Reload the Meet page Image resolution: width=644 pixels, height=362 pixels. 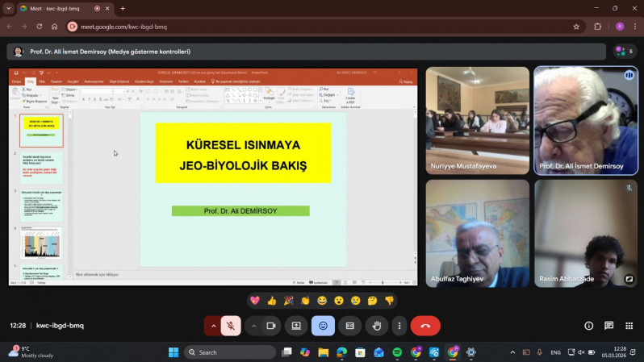(40, 27)
